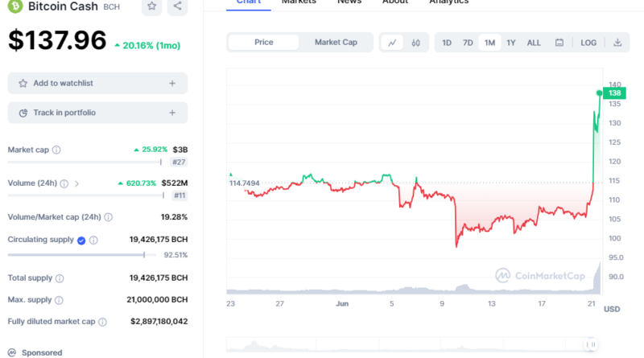Image resolution: width=644 pixels, height=358 pixels.
Task: Click the verified badge by Circulating supply
Action: pos(80,240)
